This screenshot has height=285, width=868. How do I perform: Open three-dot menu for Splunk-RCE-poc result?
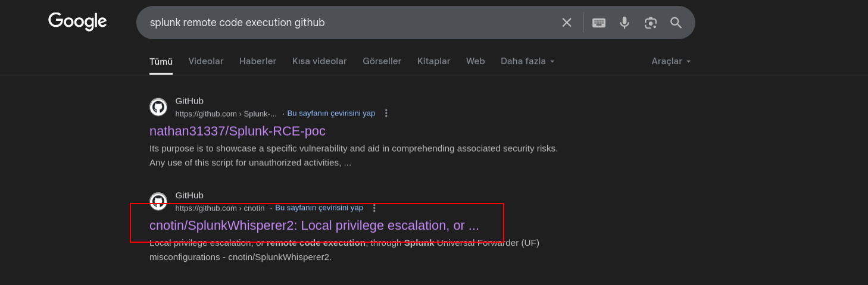click(386, 113)
